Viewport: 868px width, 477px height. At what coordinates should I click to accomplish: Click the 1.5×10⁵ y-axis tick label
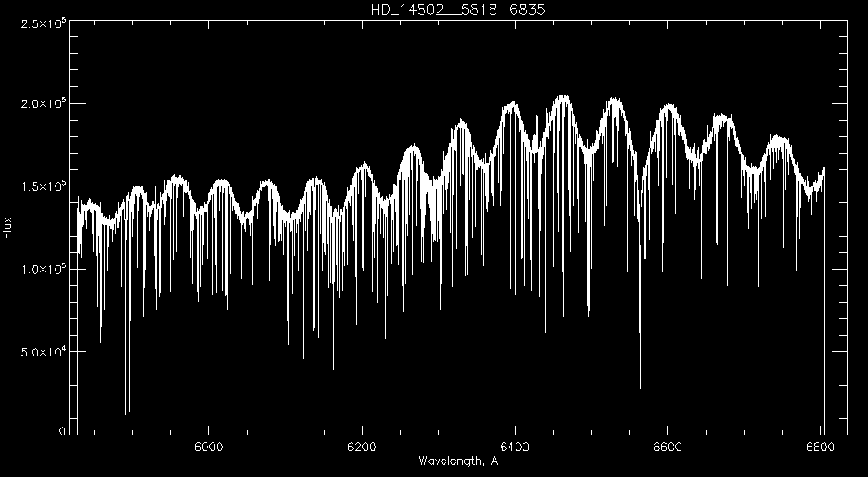pos(42,186)
